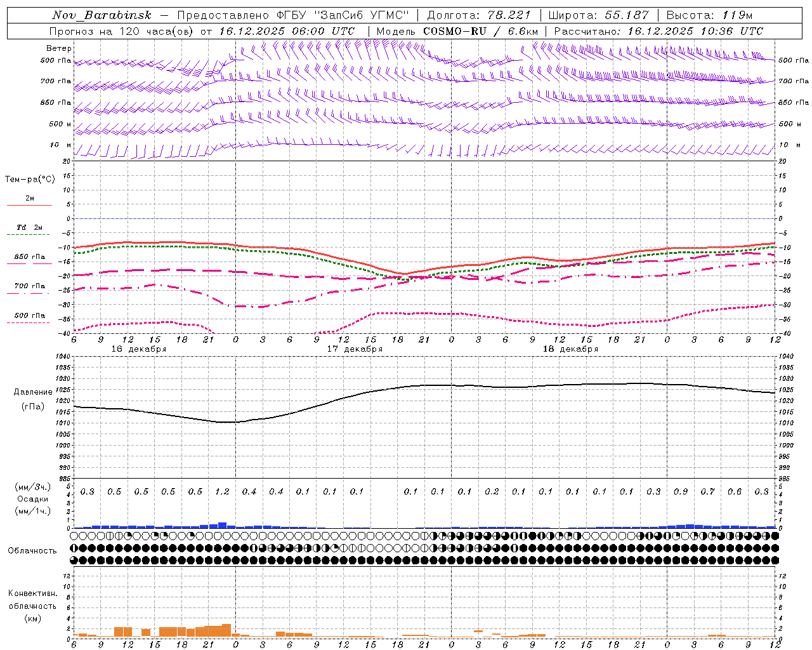Click the 'Td 2м' dew point legend label
This screenshot has height=650, width=812.
[30, 227]
